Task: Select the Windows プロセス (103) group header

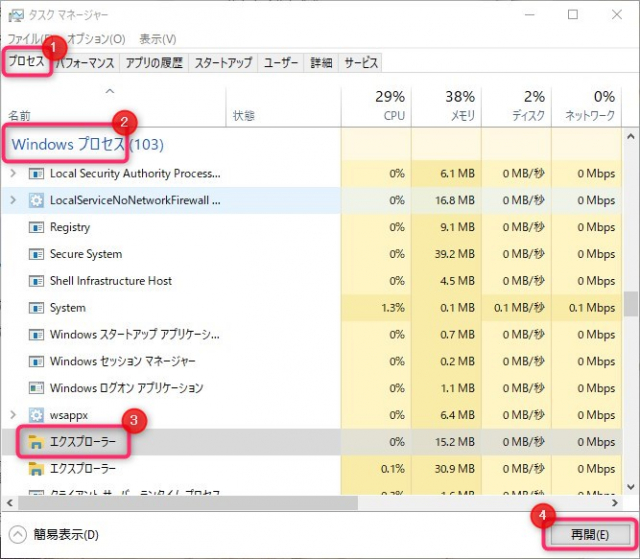Action: pyautogui.click(x=87, y=144)
